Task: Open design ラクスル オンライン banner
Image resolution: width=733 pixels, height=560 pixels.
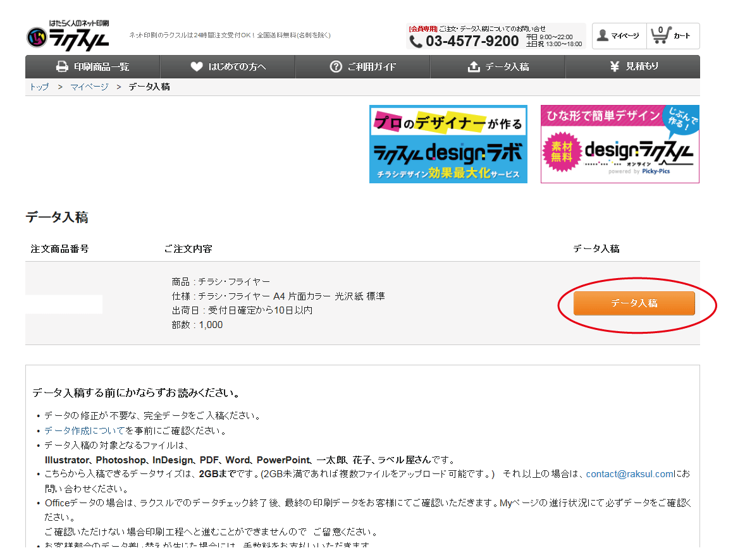Action: 620,144
